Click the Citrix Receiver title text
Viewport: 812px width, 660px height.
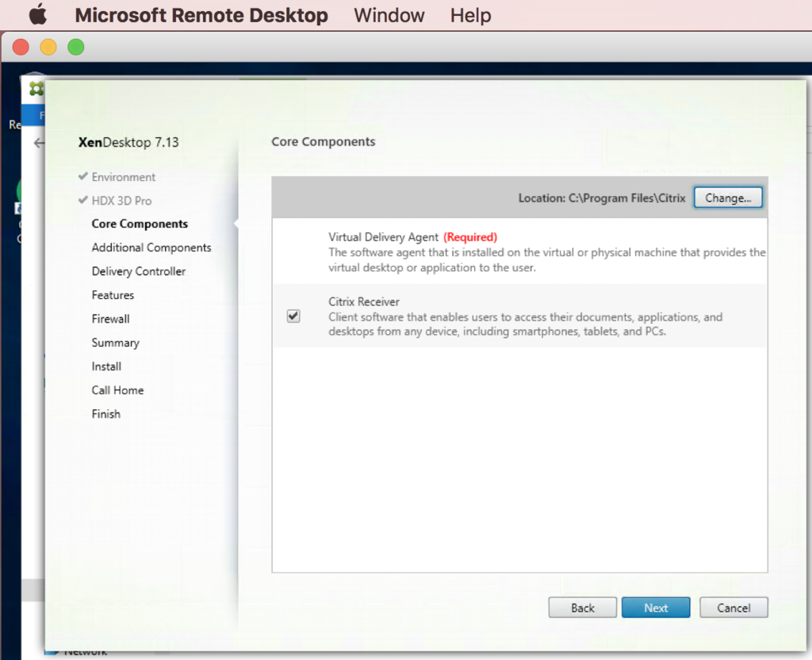(363, 302)
